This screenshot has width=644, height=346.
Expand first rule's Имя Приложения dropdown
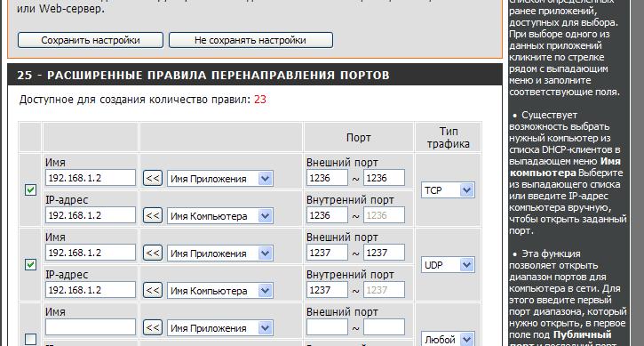(x=219, y=179)
